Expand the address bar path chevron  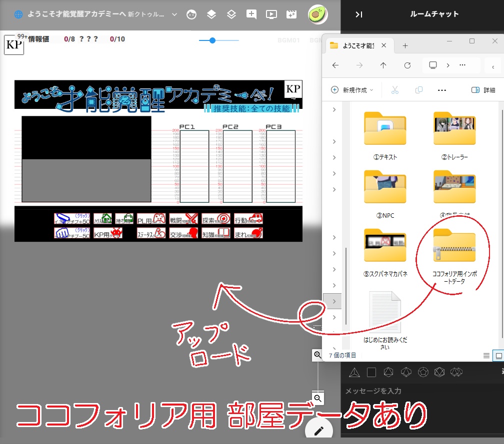(x=448, y=65)
